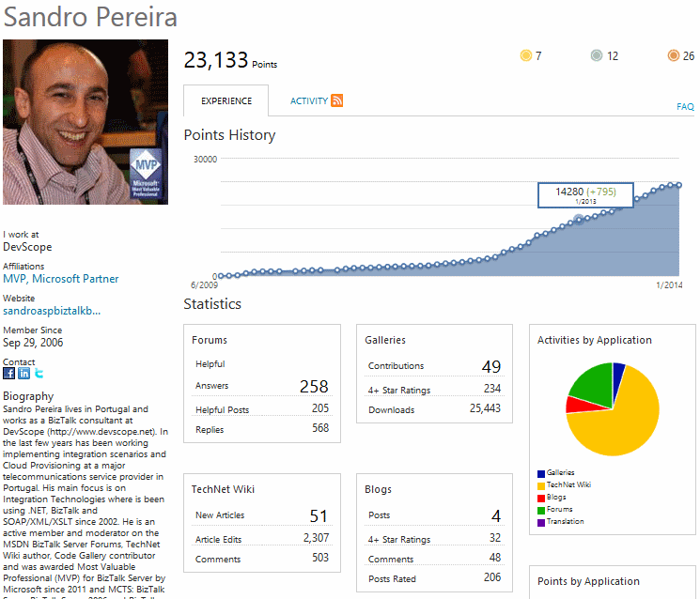Switch to the Experience tab

coord(226,101)
